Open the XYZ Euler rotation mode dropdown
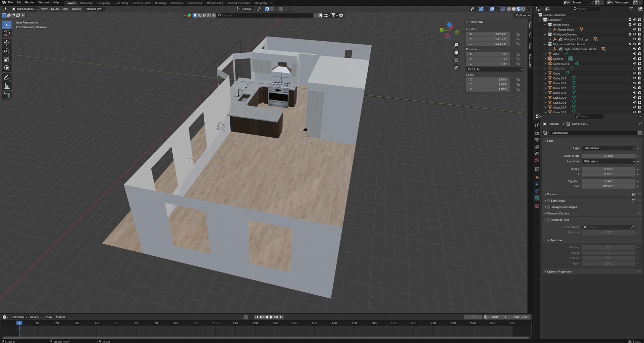The height and width of the screenshot is (343, 644). click(495, 69)
